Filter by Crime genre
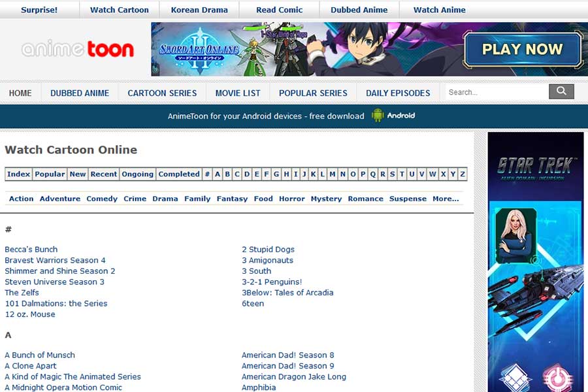 pos(135,199)
